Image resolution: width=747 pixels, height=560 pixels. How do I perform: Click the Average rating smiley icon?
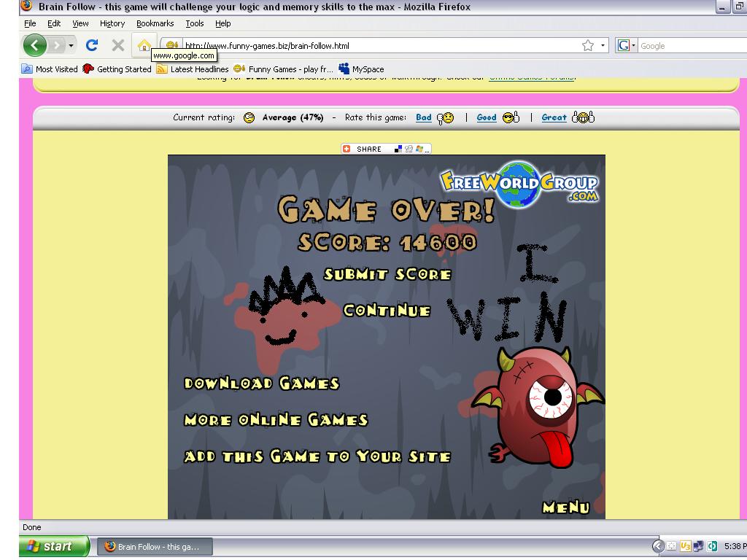(249, 117)
